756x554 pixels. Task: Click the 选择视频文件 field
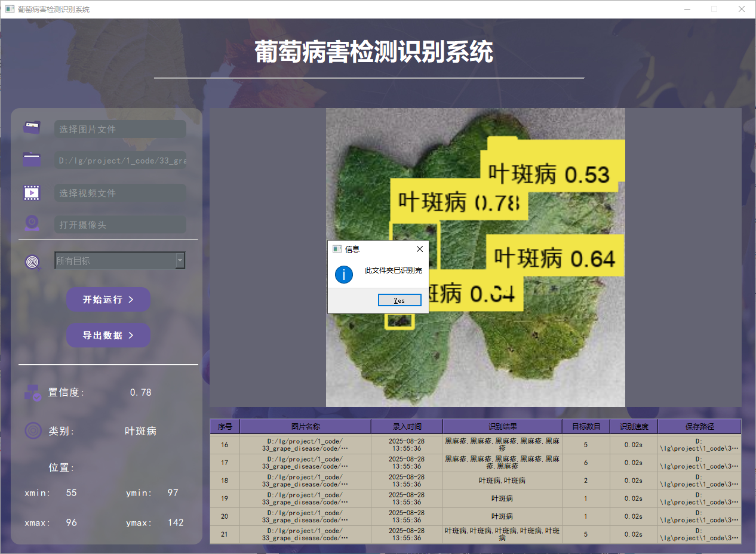pyautogui.click(x=120, y=193)
